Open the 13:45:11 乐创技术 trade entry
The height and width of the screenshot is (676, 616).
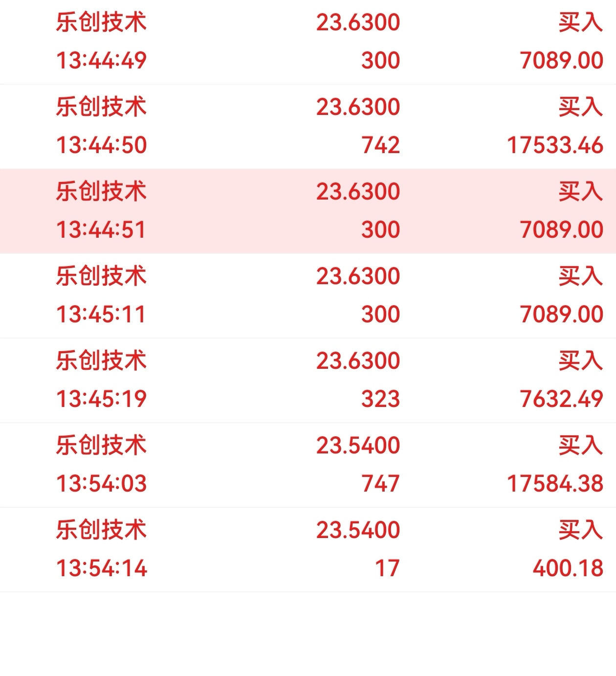(x=308, y=295)
